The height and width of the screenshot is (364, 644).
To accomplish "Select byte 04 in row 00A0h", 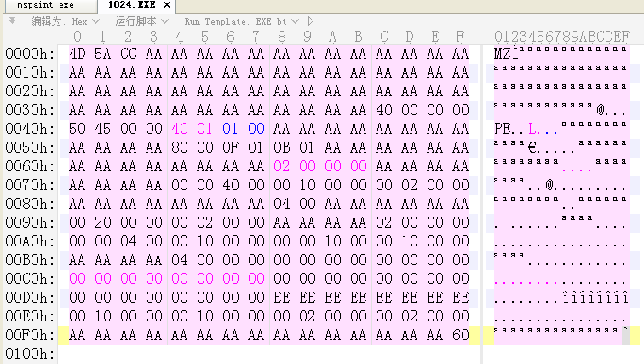I will pos(128,240).
